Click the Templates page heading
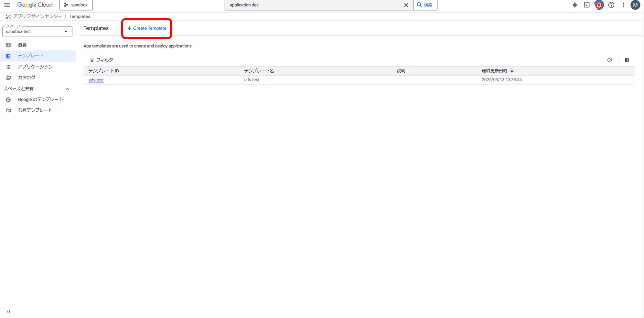This screenshot has height=318, width=644. point(96,28)
